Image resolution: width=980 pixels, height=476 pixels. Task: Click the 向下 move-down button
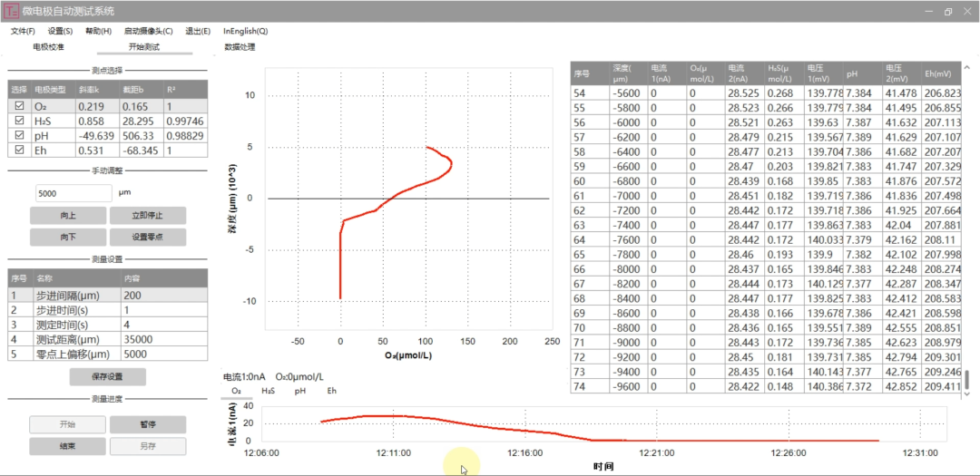click(68, 238)
